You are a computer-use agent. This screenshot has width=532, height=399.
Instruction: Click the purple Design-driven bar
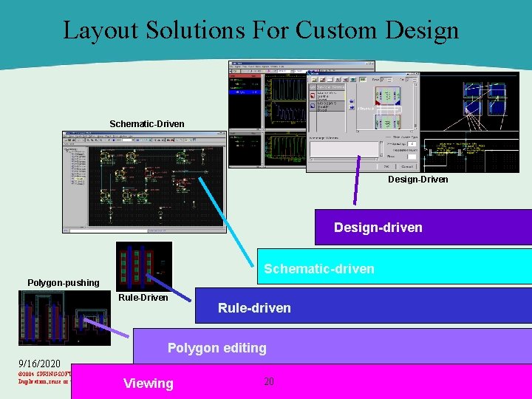point(423,227)
